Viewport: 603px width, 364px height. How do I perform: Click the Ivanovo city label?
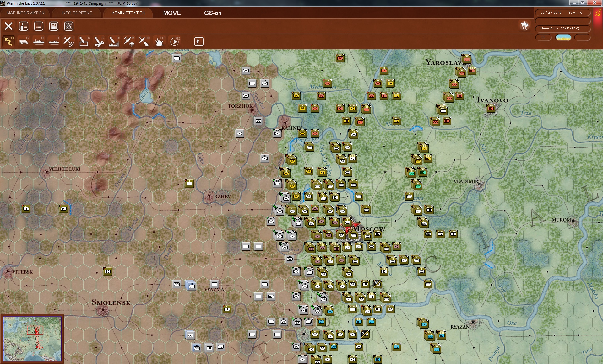click(492, 100)
